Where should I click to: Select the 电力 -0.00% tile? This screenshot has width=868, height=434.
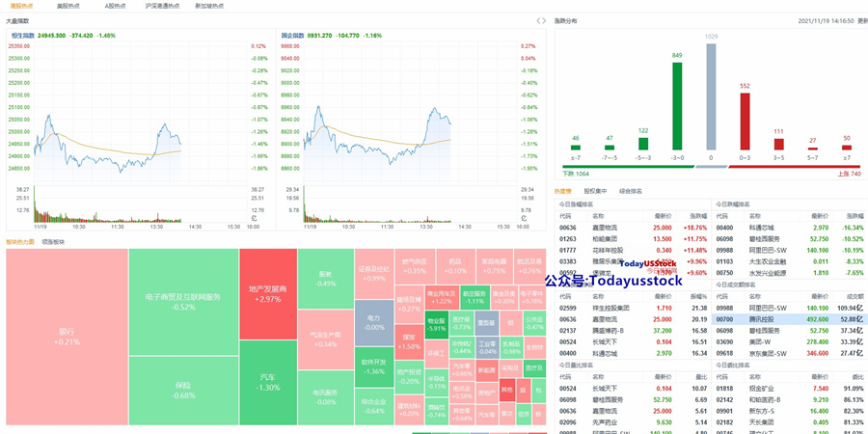[373, 323]
